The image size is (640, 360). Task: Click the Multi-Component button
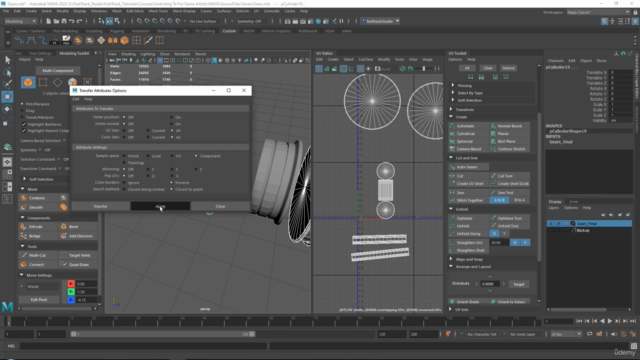click(x=58, y=71)
